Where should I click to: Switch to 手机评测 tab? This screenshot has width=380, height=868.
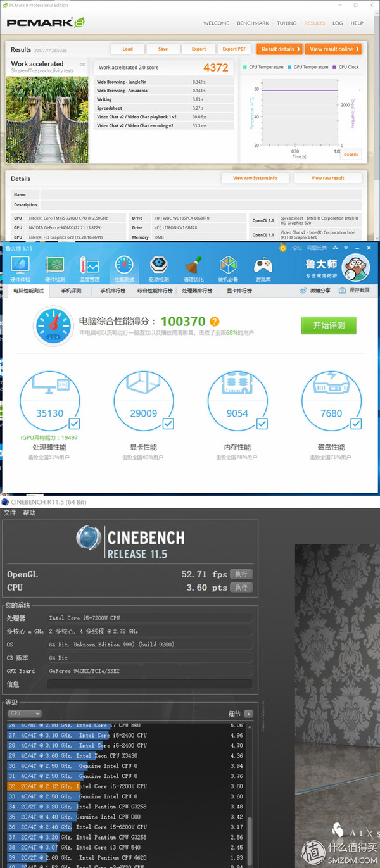click(x=71, y=291)
